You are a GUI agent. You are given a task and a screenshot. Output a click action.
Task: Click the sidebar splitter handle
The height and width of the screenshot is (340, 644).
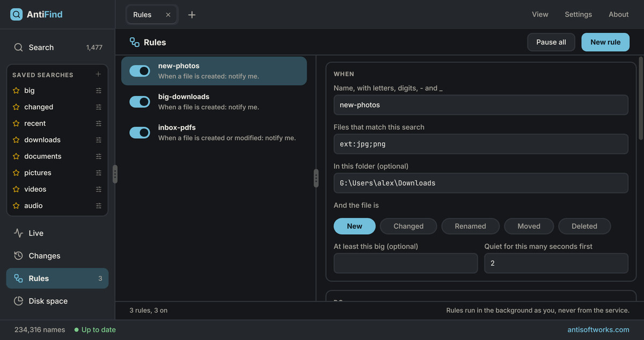[115, 174]
